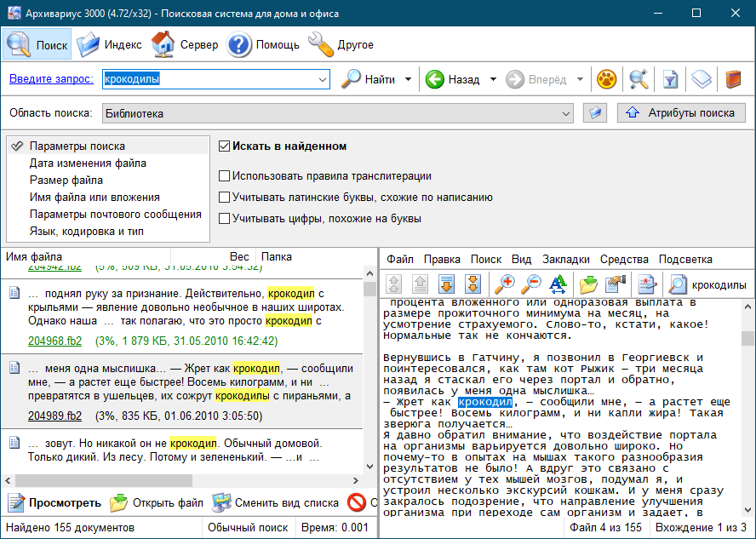This screenshot has width=756, height=539.
Task: Select Параметры поиска in attribute list
Action: [108, 146]
